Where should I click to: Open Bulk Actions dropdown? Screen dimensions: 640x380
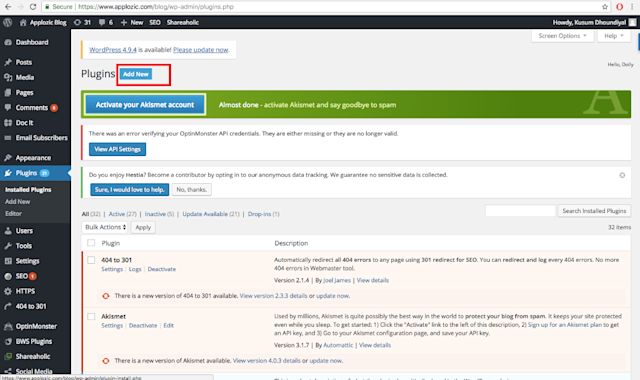(105, 227)
